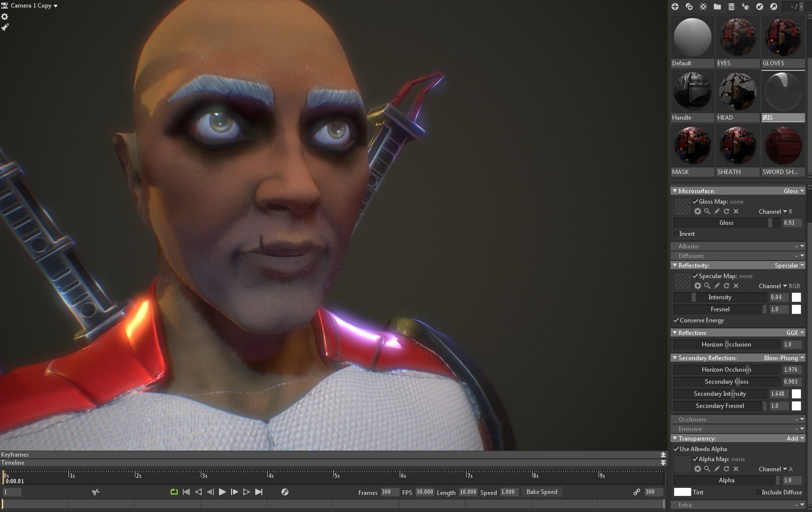The image size is (812, 512).
Task: Click the Frames input field
Action: 390,492
